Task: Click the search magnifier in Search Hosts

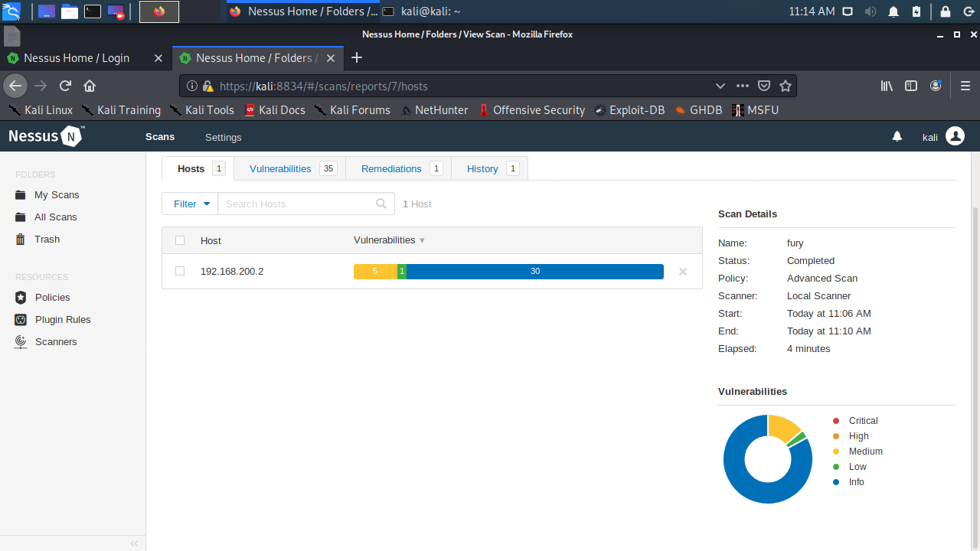Action: tap(381, 204)
